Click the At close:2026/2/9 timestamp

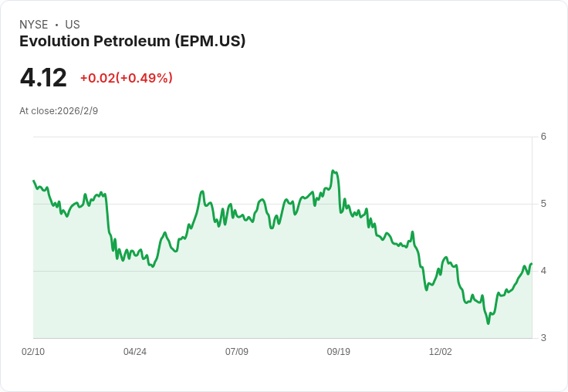pyautogui.click(x=59, y=111)
